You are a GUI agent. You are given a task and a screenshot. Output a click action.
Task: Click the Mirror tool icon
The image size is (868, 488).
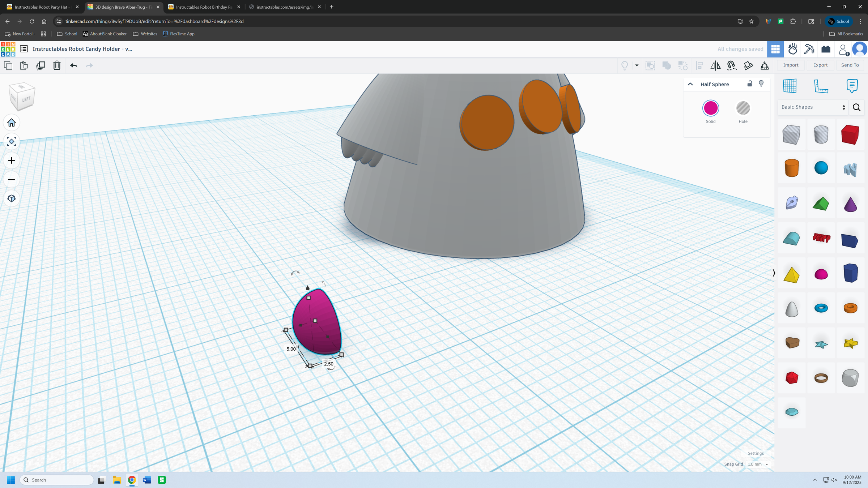pyautogui.click(x=715, y=65)
